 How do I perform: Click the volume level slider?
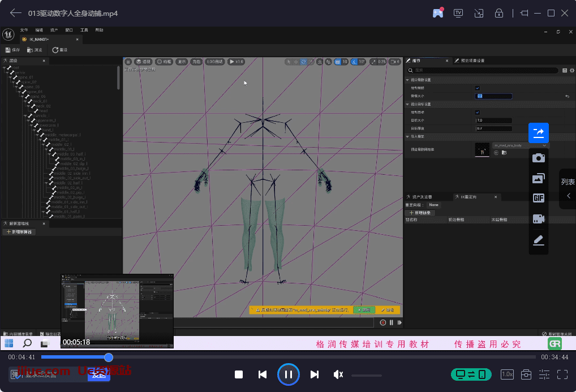366,375
